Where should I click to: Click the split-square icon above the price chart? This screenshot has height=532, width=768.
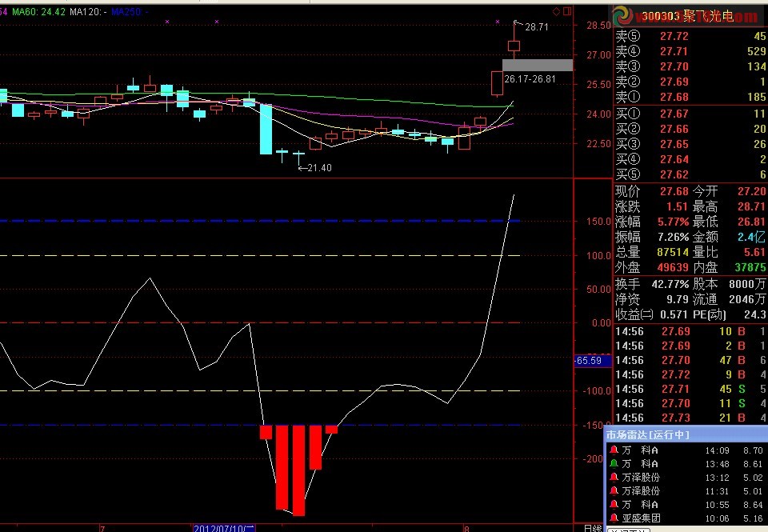point(567,11)
